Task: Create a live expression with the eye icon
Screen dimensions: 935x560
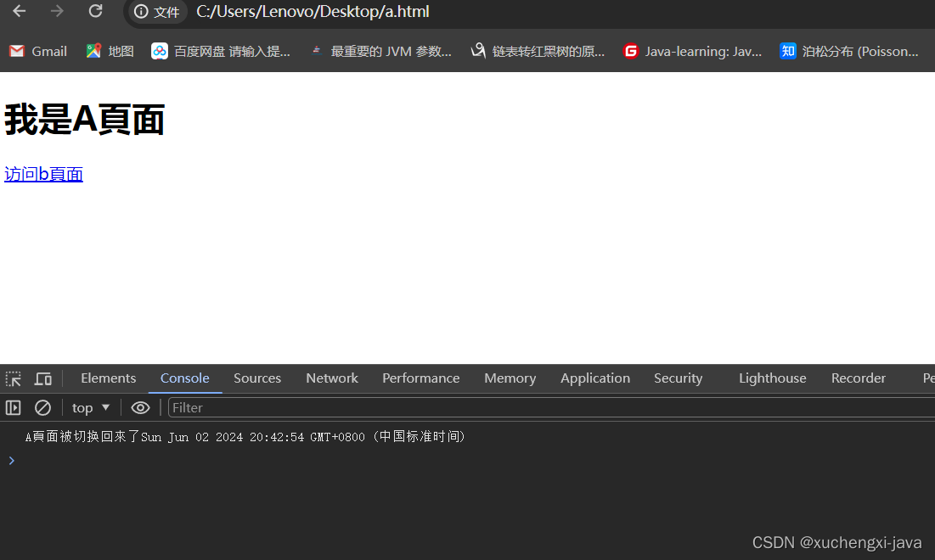Action: 140,407
